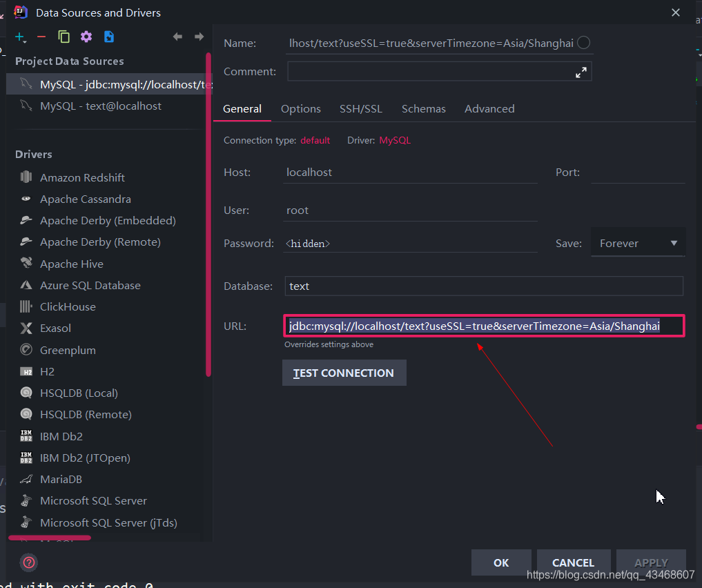Click the Port input field
The height and width of the screenshot is (588, 702).
point(638,173)
